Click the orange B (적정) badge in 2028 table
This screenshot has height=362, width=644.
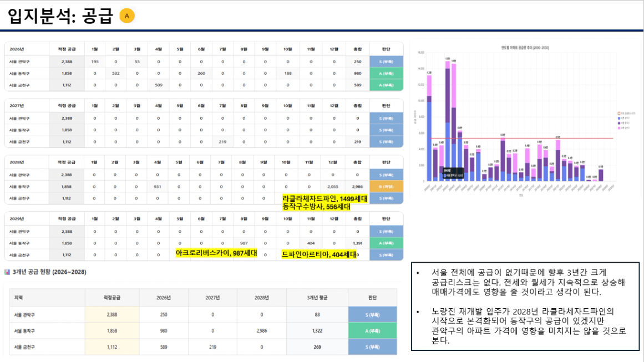(x=386, y=187)
